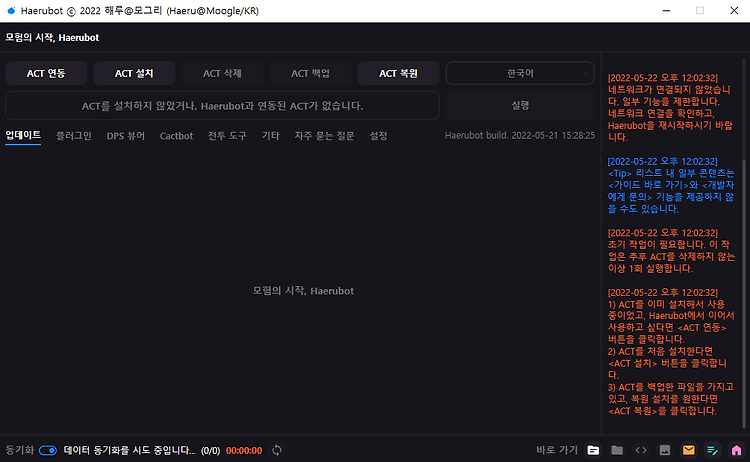
Task: Open the 한국어 language dropdown
Action: point(520,73)
